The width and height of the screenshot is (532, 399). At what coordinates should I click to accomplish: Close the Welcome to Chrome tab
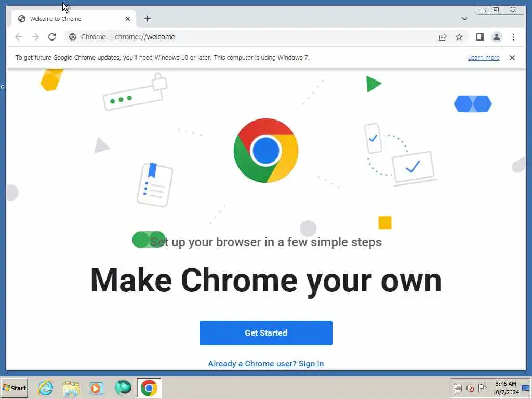click(128, 19)
